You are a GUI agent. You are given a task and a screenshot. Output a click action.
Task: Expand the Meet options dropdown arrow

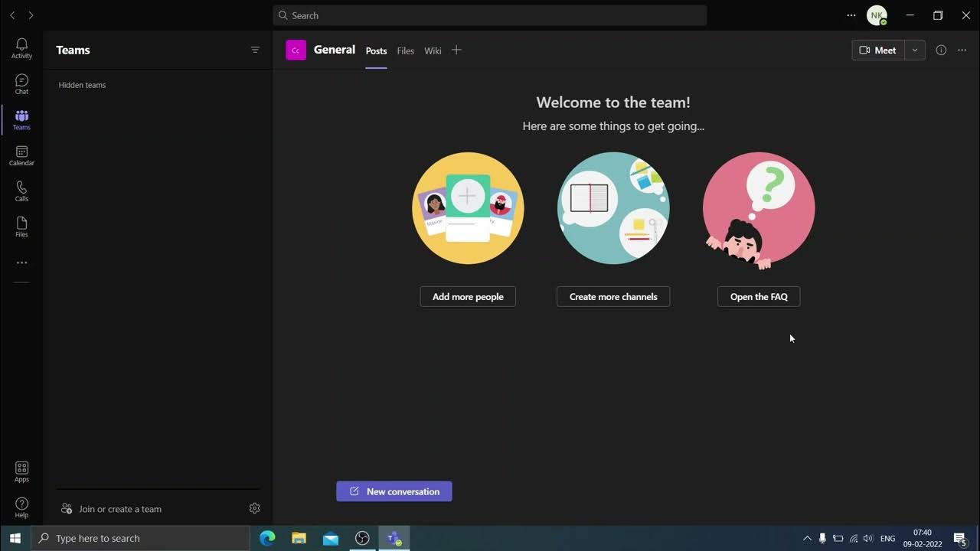(915, 50)
